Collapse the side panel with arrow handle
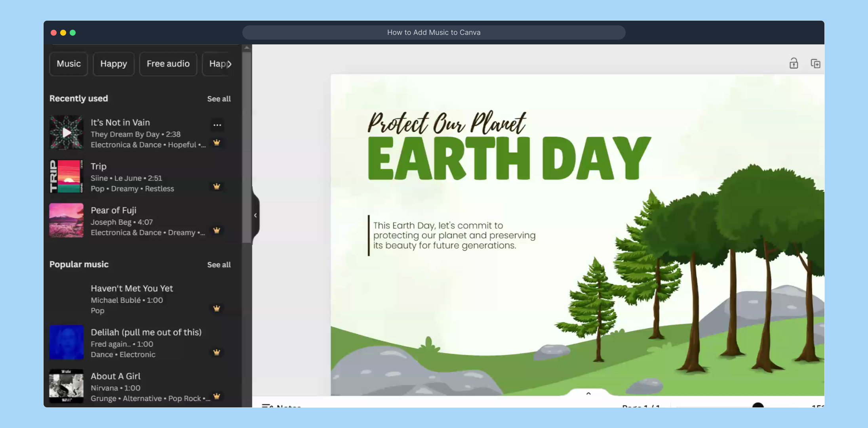 (255, 215)
